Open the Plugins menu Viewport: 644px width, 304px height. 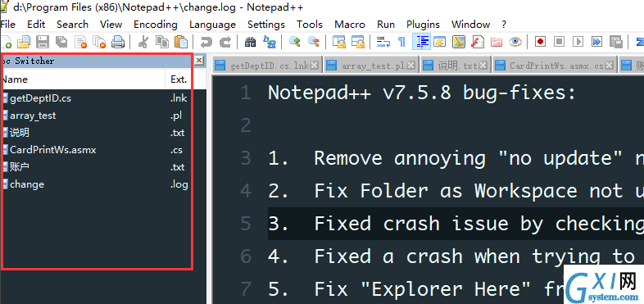point(423,25)
